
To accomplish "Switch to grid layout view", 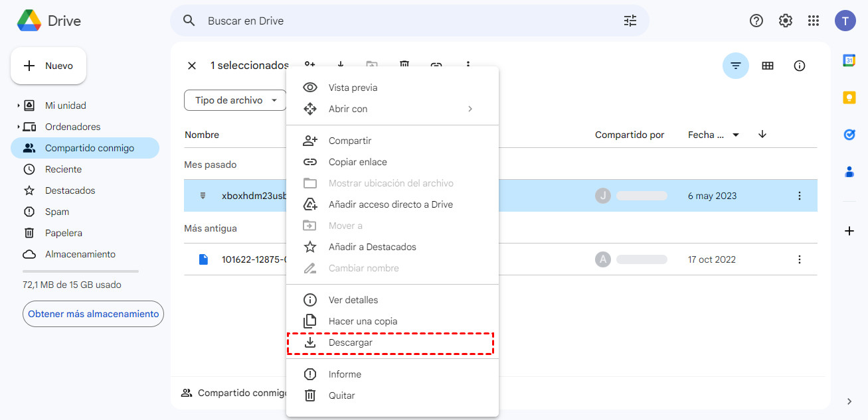I will pos(768,66).
